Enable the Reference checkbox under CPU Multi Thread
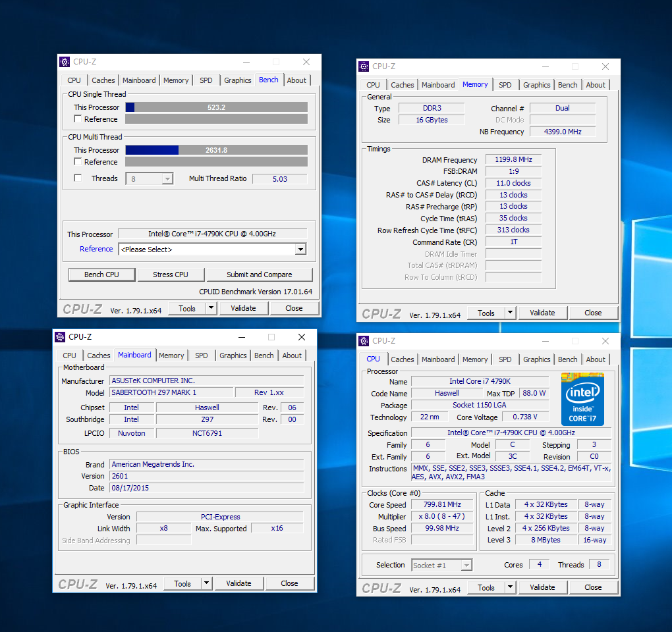Image resolution: width=672 pixels, height=632 pixels. [78, 162]
